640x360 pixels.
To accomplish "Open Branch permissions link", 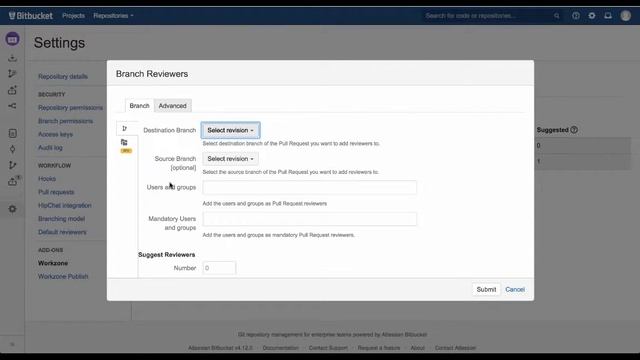I will click(65, 121).
